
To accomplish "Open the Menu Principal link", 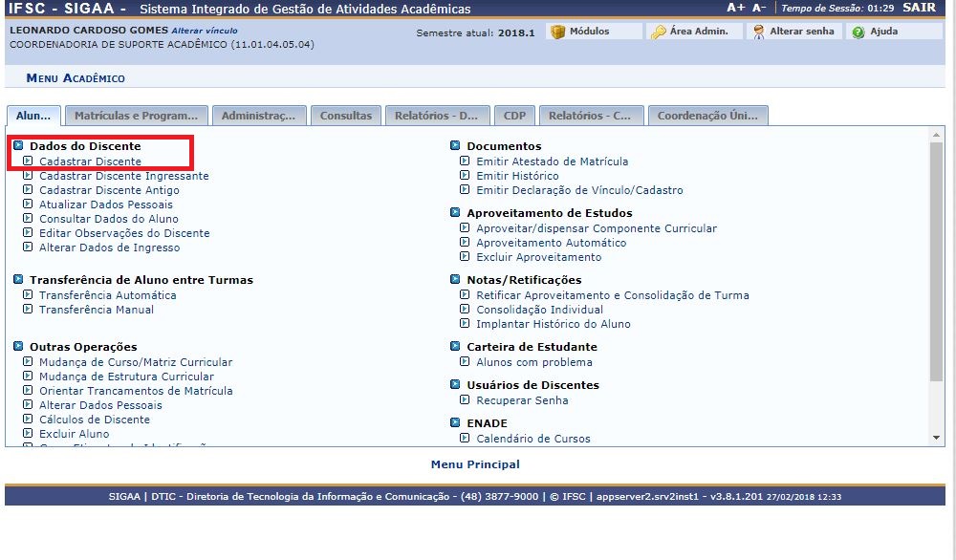I will pyautogui.click(x=477, y=464).
